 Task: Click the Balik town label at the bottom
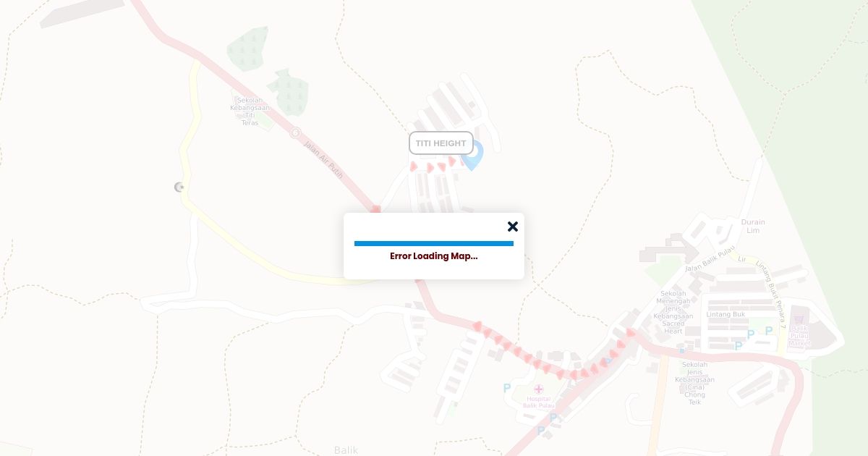(x=346, y=450)
